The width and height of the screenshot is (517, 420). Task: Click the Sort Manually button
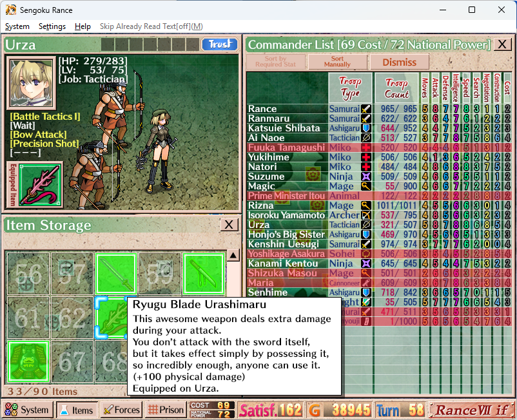337,62
